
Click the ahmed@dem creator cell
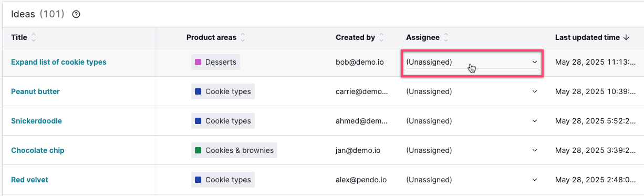tap(362, 121)
